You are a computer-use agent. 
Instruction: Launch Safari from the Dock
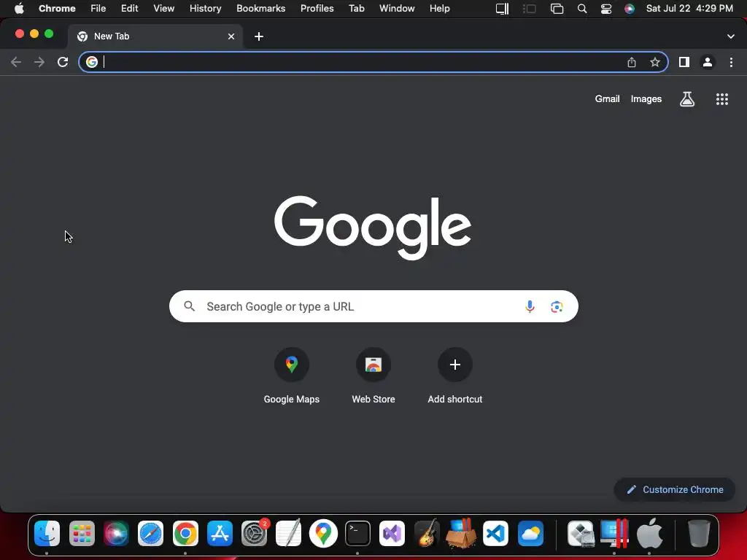point(150,533)
